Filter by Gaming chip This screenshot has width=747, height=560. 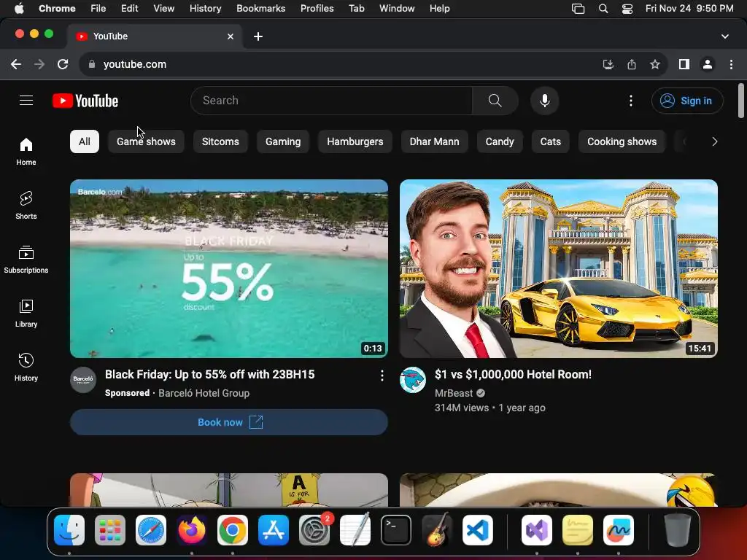pyautogui.click(x=283, y=141)
